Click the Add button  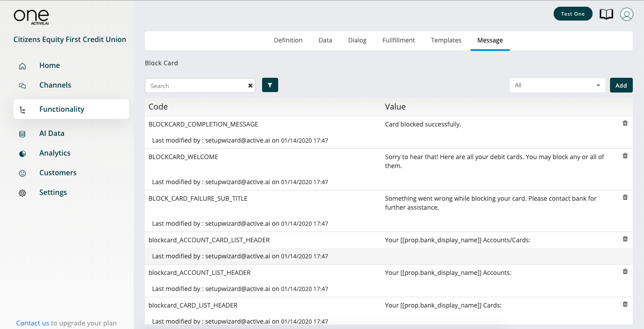point(621,85)
